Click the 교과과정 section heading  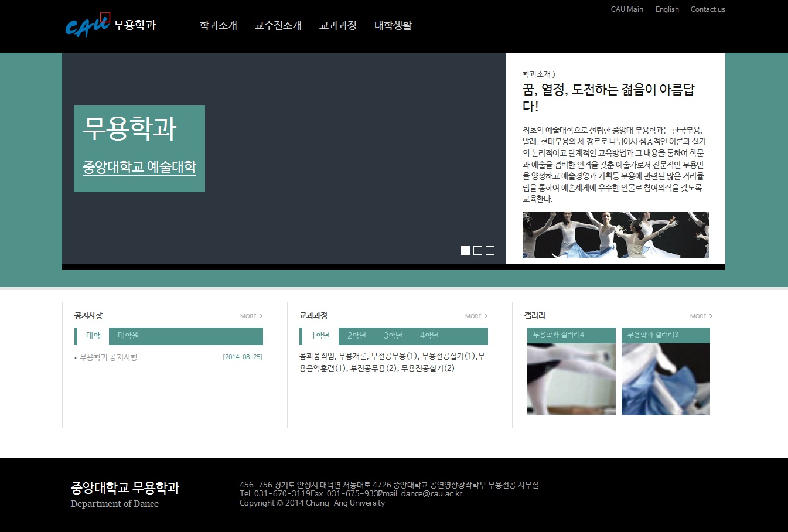(x=313, y=316)
